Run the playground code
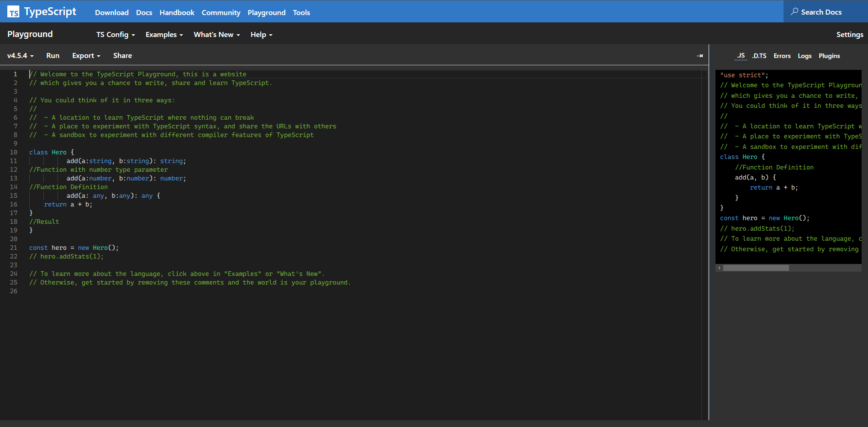The height and width of the screenshot is (427, 868). [53, 56]
